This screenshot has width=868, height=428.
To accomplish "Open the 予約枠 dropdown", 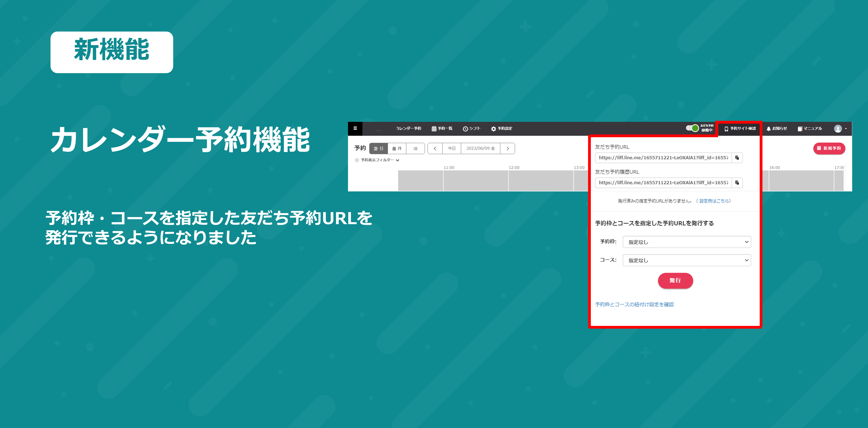I will click(x=687, y=242).
